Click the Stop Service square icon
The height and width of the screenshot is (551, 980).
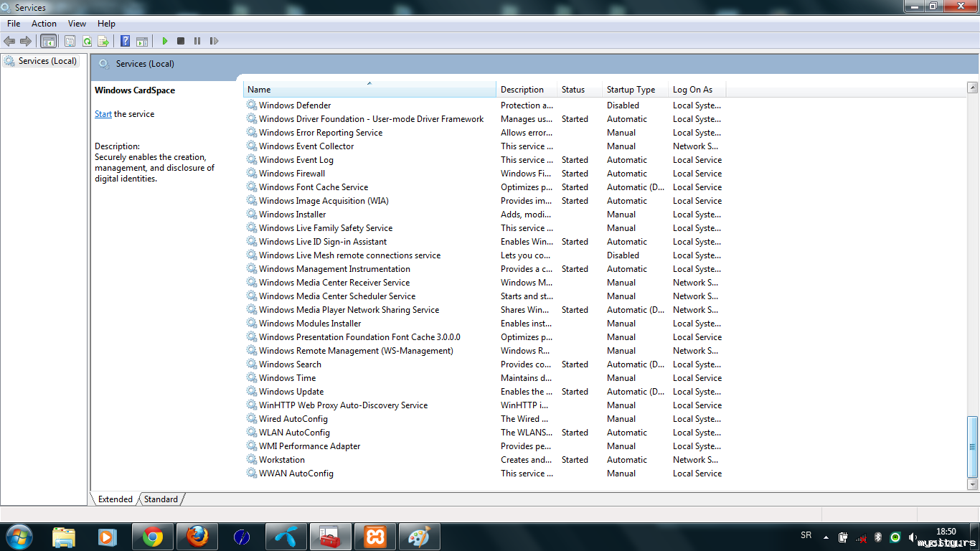coord(181,41)
